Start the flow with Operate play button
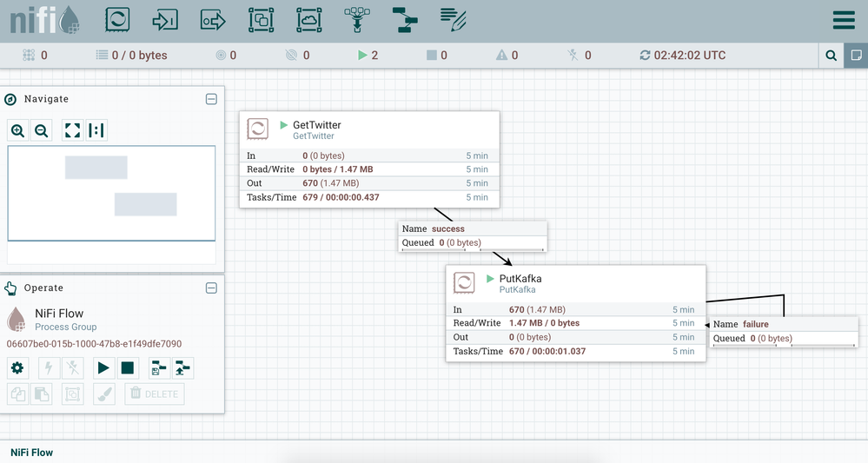Screen dimensions: 868x463 tap(103, 367)
